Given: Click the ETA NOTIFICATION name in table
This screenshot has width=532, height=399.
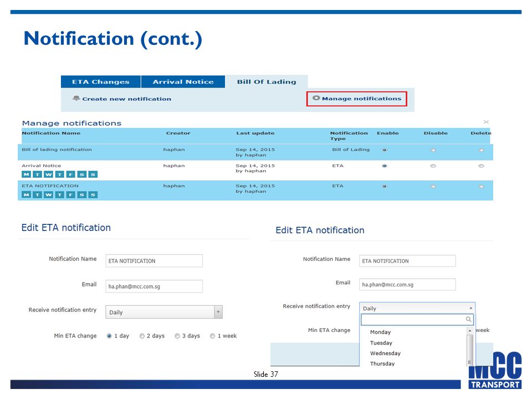Looking at the screenshot, I should 50,186.
